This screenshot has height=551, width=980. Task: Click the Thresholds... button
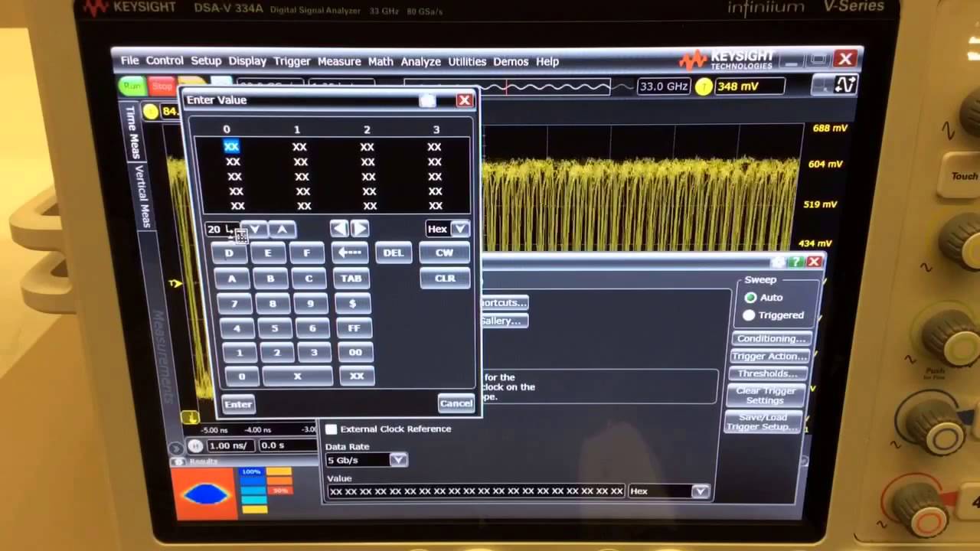pyautogui.click(x=767, y=373)
